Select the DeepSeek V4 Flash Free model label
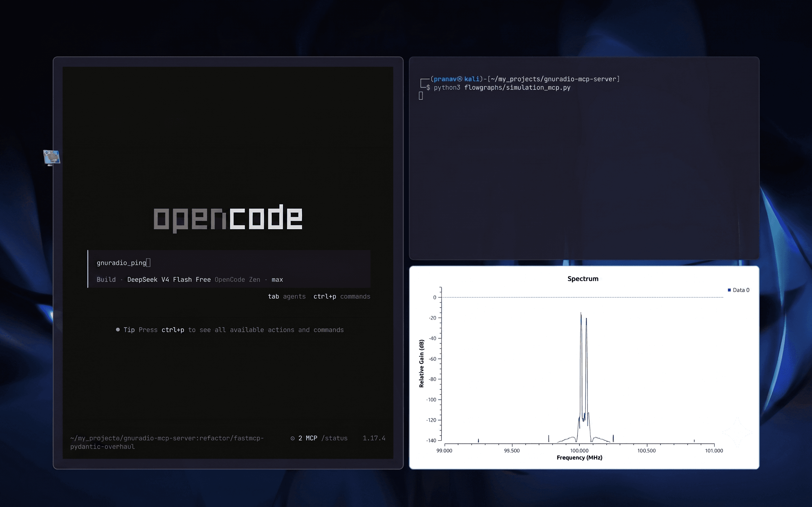Image resolution: width=812 pixels, height=507 pixels. 169,280
